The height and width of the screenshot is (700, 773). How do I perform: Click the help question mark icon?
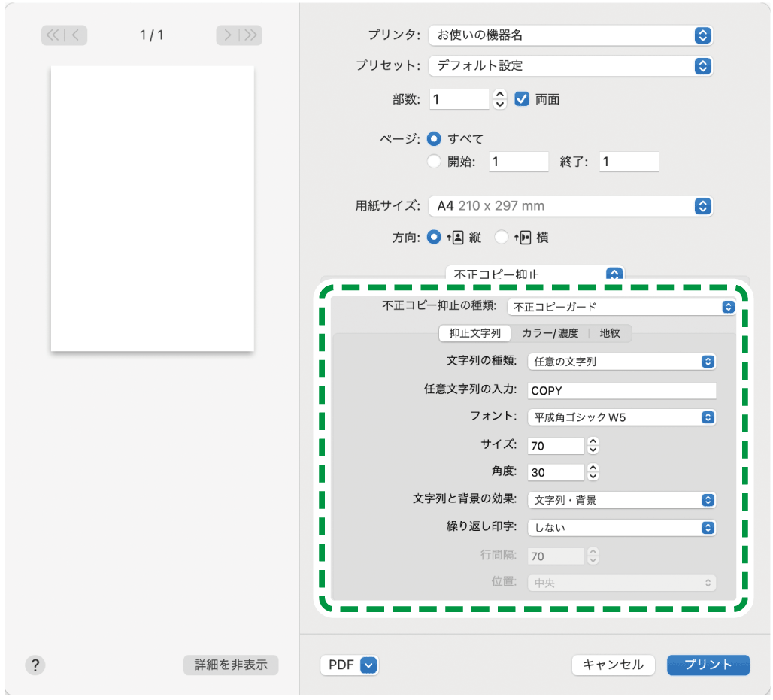pos(35,665)
